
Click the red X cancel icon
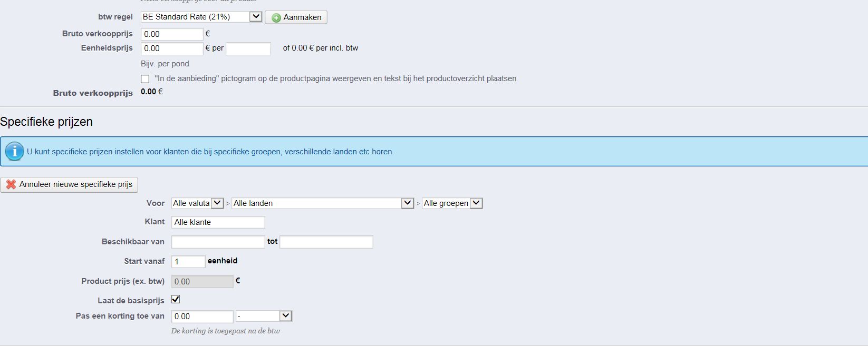pyautogui.click(x=11, y=184)
